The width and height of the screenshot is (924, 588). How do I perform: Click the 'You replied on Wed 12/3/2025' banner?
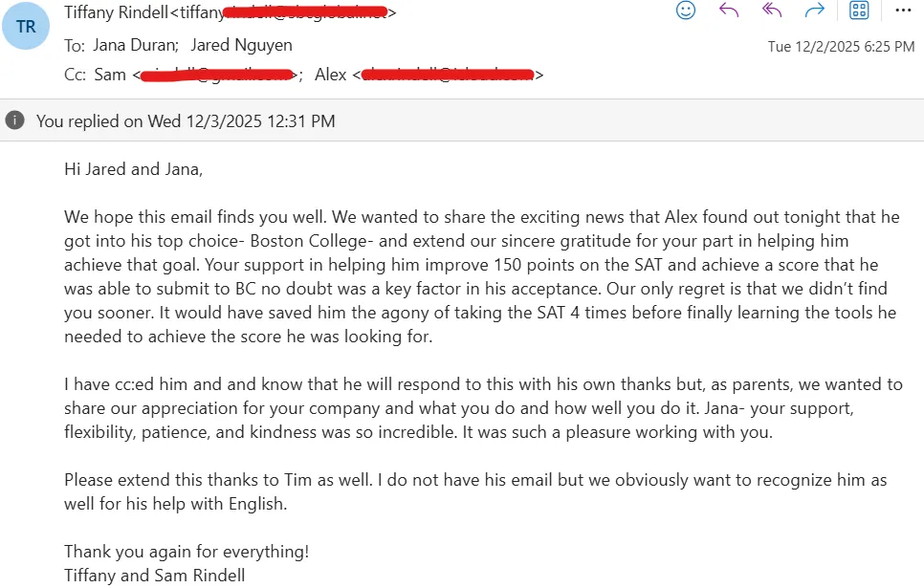point(186,121)
